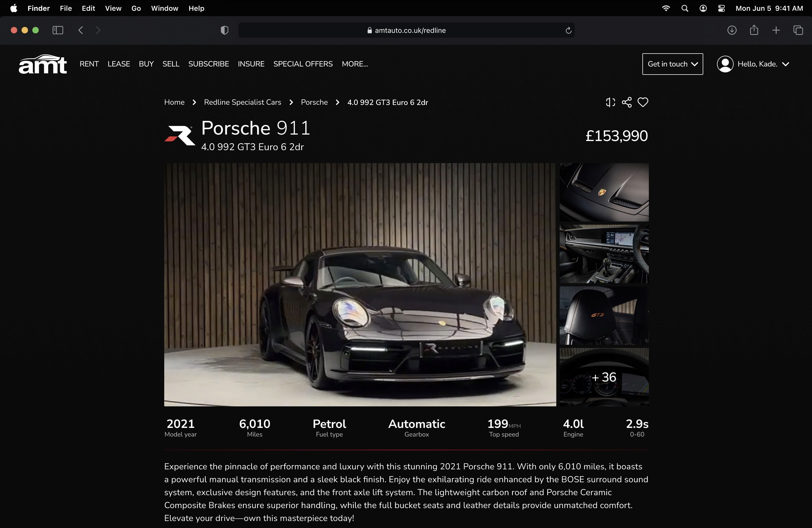View the GT3 headrest thumbnail
Viewport: 812px width, 528px height.
(604, 315)
